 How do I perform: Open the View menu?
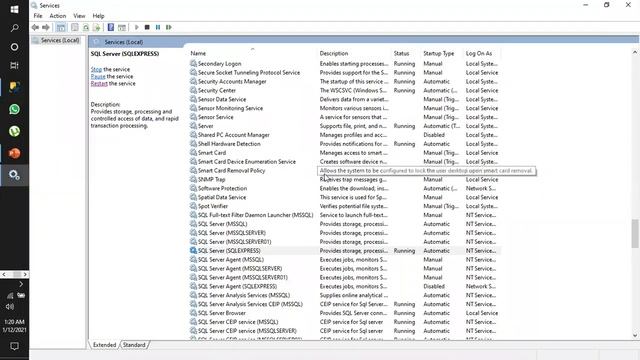(x=79, y=16)
